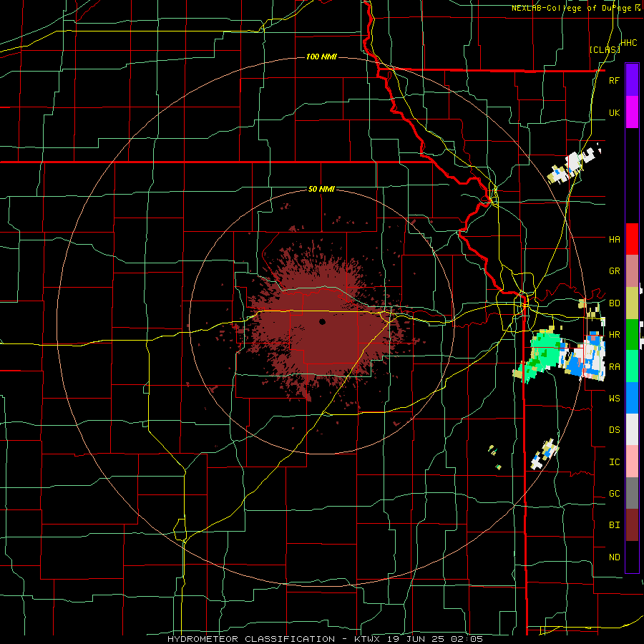Click the 50 NMI range ring label

pyautogui.click(x=321, y=190)
